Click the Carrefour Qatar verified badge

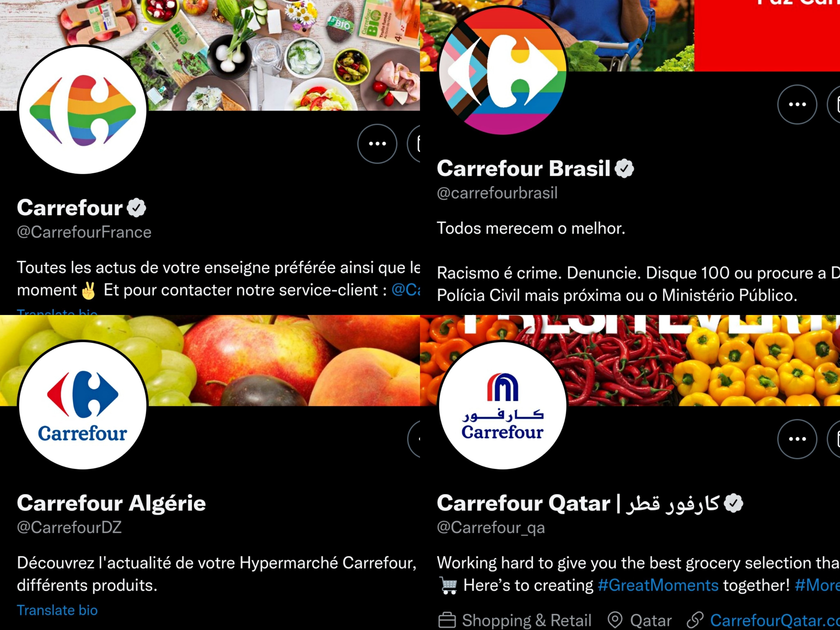[x=733, y=503]
